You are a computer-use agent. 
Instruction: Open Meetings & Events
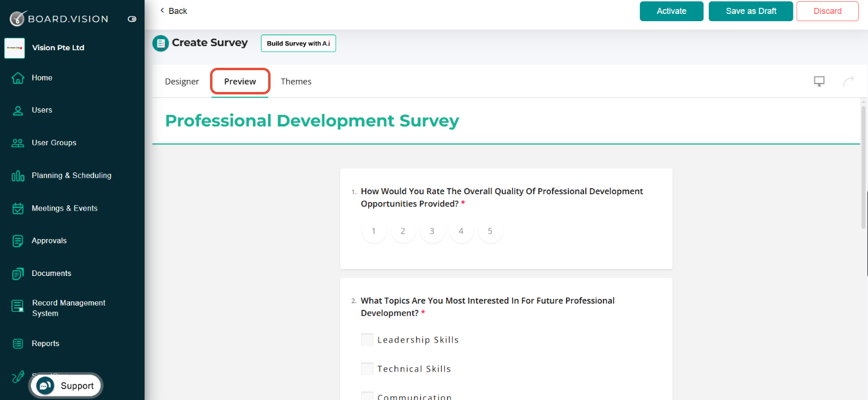65,208
